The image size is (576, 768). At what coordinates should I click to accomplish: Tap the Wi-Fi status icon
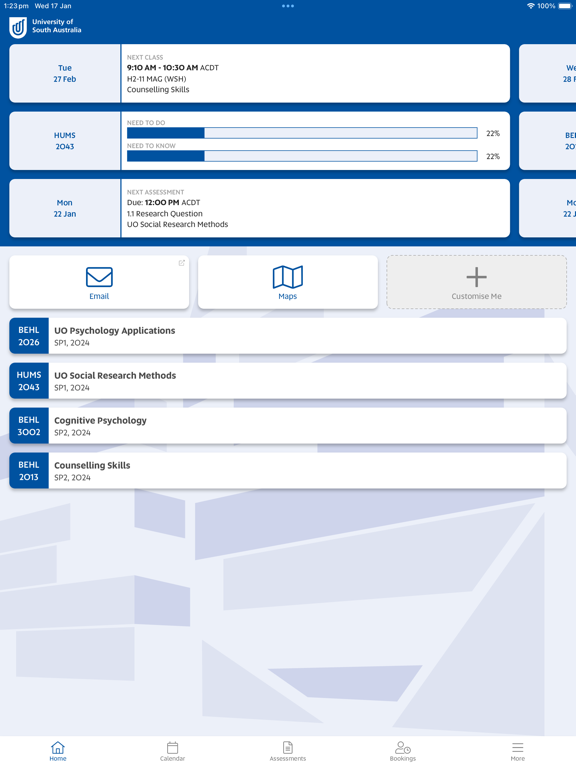[530, 6]
